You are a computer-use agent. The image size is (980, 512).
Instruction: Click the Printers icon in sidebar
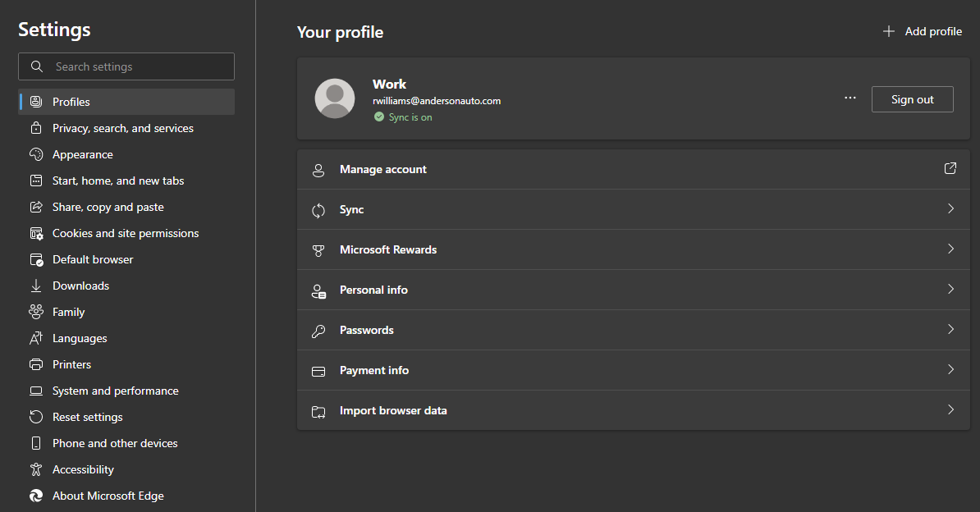(36, 363)
